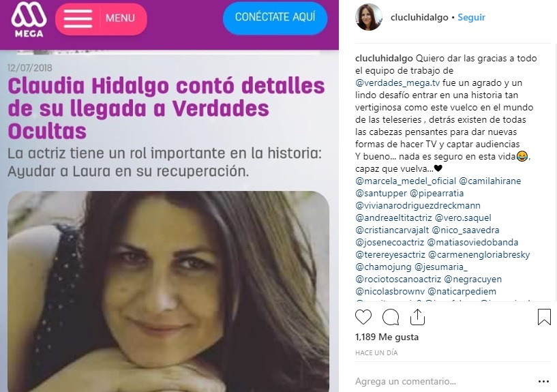Viewport: 557px width, 392px height.
Task: View who liked: 1,189 Me gusta
Action: (387, 337)
